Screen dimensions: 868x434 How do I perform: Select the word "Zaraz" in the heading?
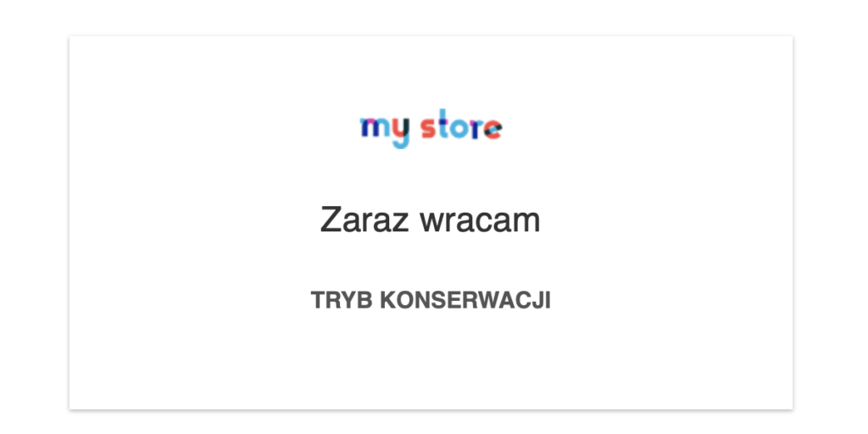coord(364,220)
